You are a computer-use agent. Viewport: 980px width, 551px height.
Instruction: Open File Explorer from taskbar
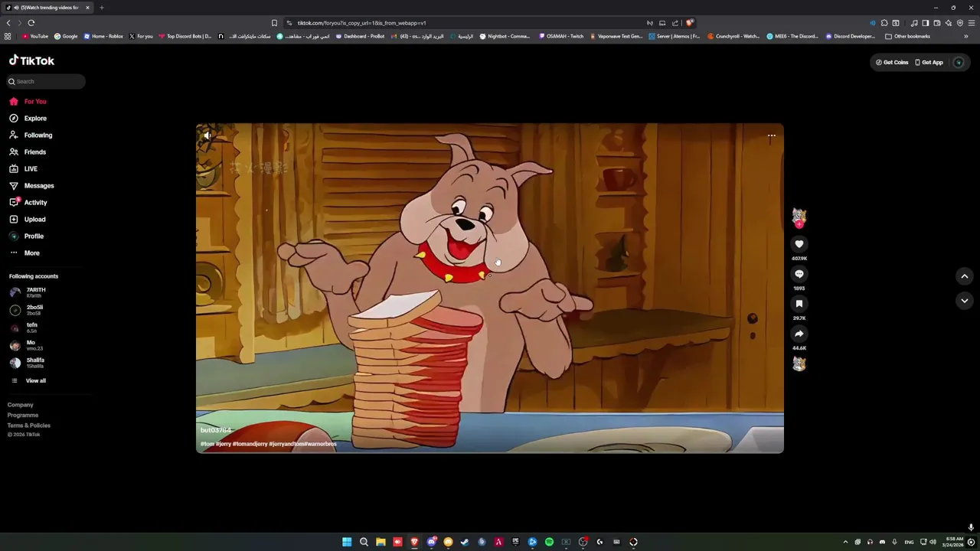pos(381,542)
